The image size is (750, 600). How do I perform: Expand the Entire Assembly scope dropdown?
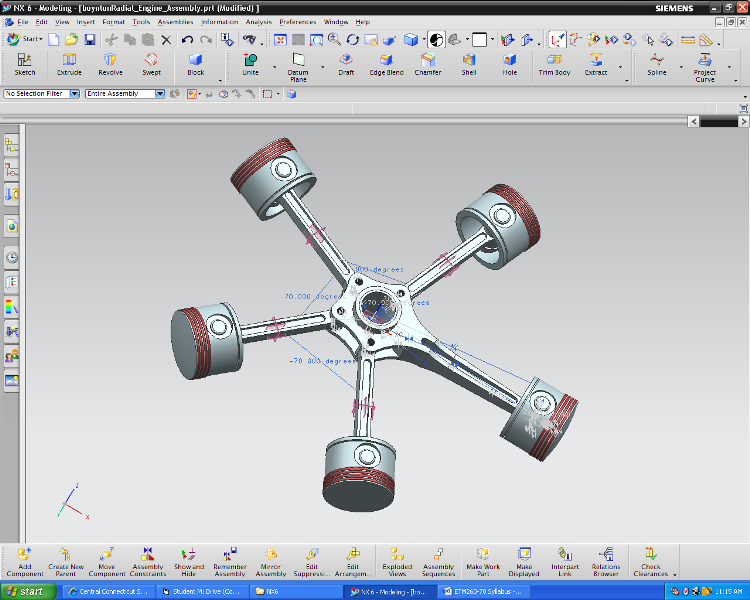coord(160,94)
